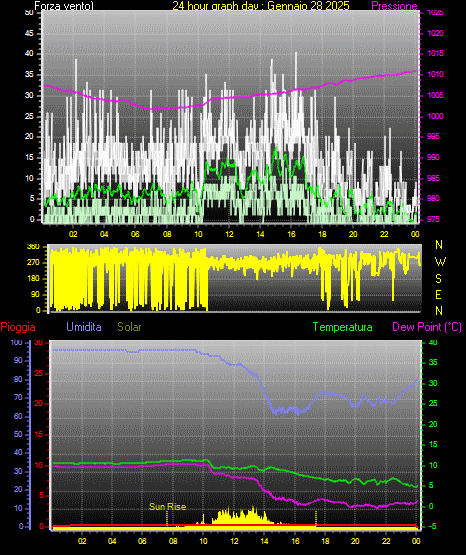This screenshot has width=466, height=555.
Task: Click the sunset dotted marker line
Action: tap(316, 519)
